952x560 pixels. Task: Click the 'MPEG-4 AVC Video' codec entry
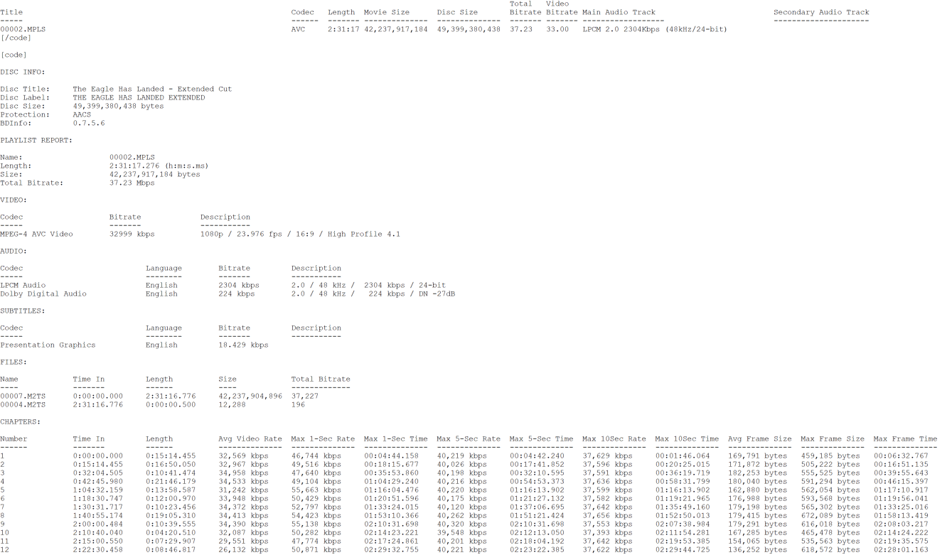[x=36, y=234]
